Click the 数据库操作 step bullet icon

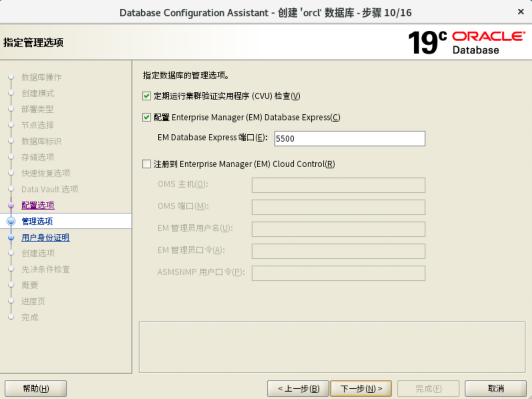pyautogui.click(x=11, y=77)
